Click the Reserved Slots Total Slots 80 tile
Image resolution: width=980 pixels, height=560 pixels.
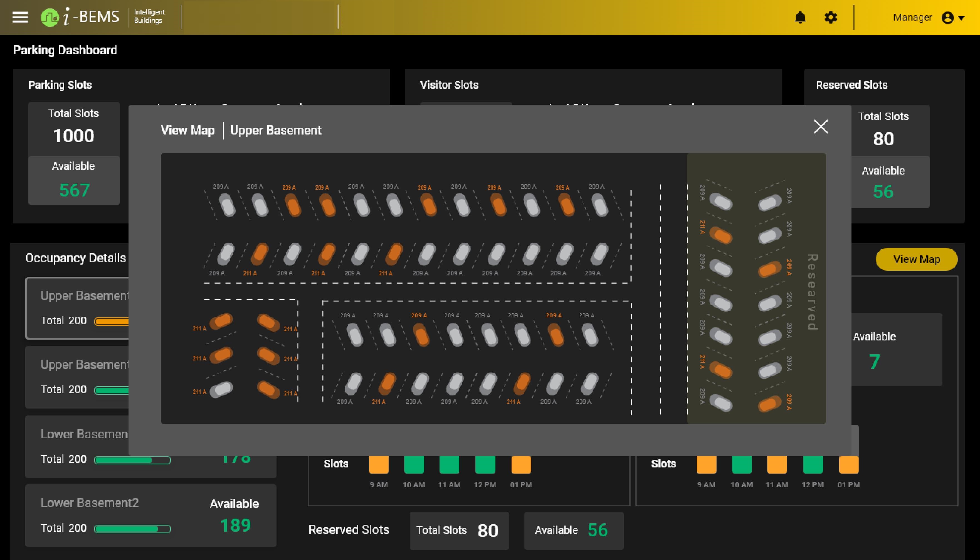pos(459,530)
